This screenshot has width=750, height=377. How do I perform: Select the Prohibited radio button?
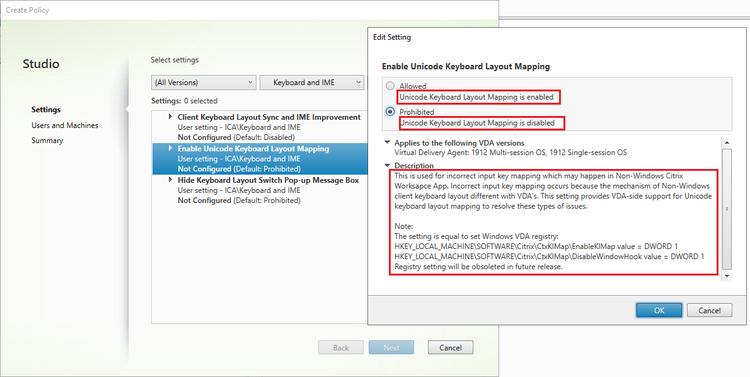(x=390, y=112)
